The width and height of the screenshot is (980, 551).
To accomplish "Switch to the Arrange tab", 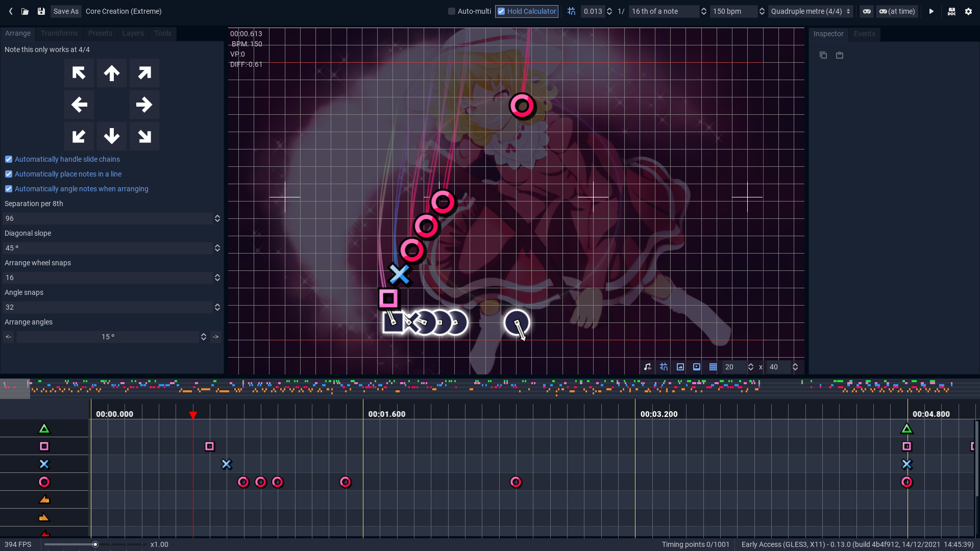I will tap(18, 34).
